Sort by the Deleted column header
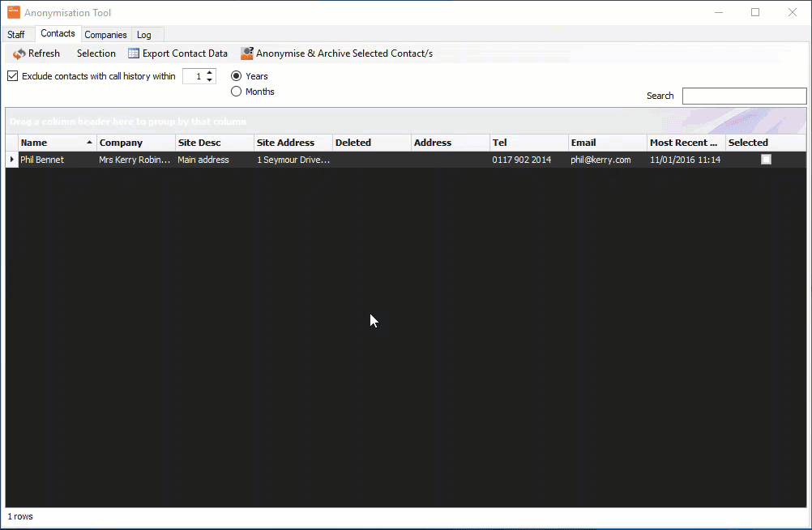 (372, 143)
